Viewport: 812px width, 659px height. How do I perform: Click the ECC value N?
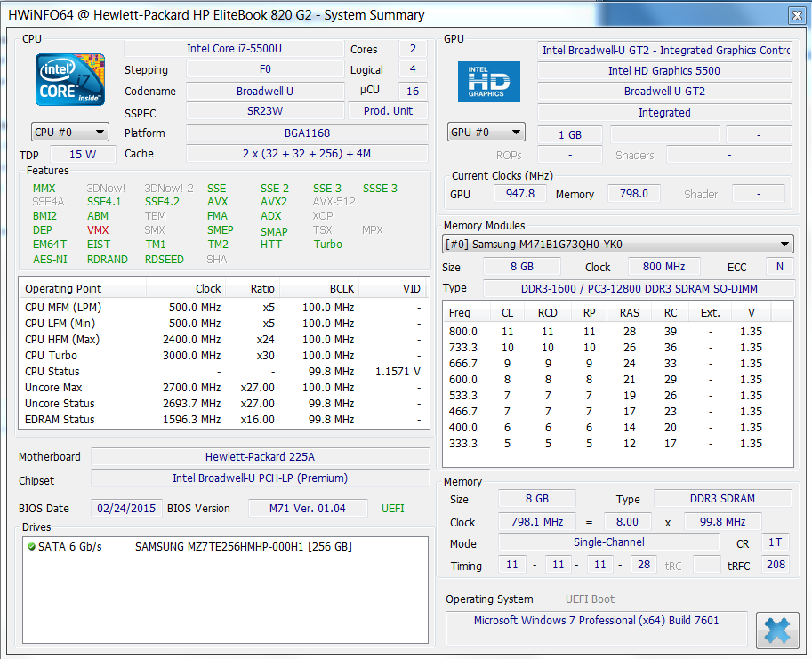coord(780,267)
